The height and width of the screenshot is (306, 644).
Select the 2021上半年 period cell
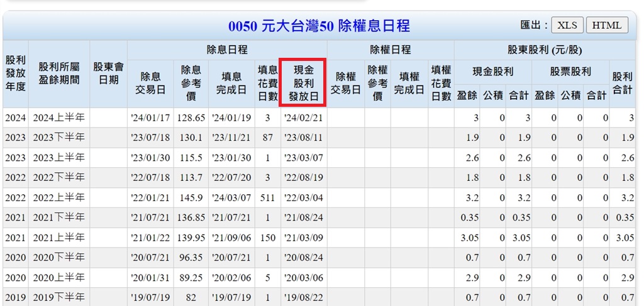[x=59, y=238]
